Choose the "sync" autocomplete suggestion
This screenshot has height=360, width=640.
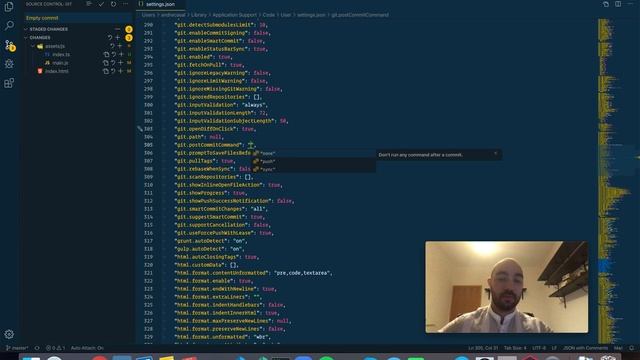313,169
